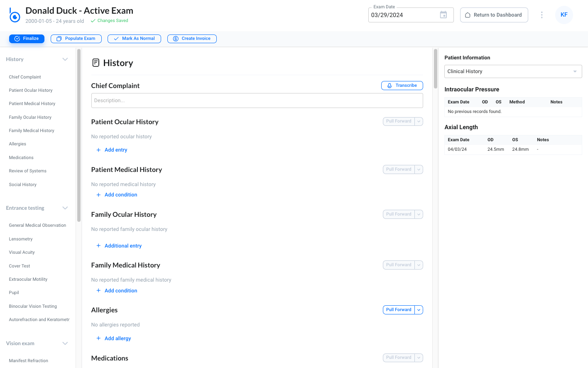Open Cover Test in sidebar

20,266
